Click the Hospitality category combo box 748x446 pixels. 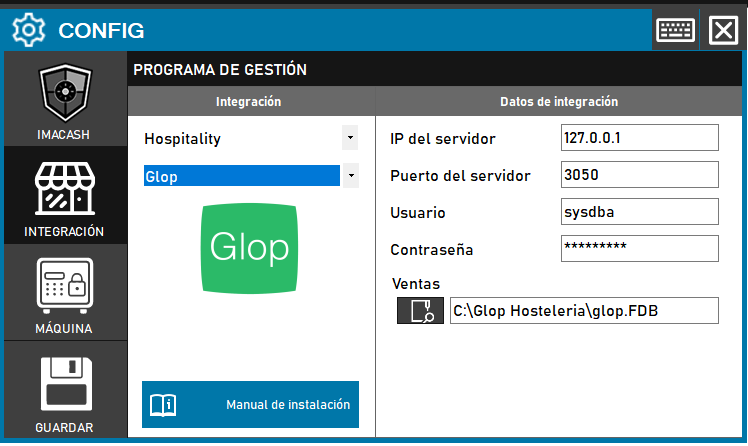pyautogui.click(x=240, y=138)
